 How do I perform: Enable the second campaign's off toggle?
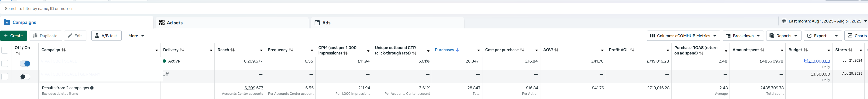coord(25,77)
